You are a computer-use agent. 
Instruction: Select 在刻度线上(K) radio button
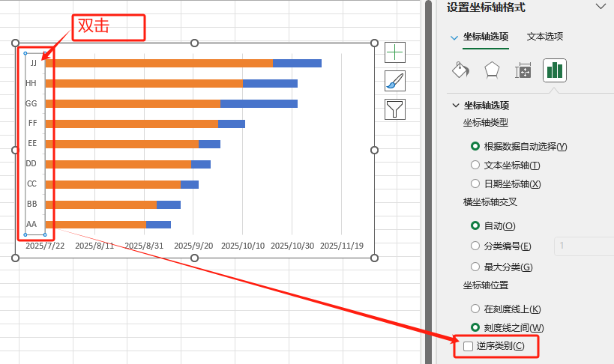[x=475, y=309]
